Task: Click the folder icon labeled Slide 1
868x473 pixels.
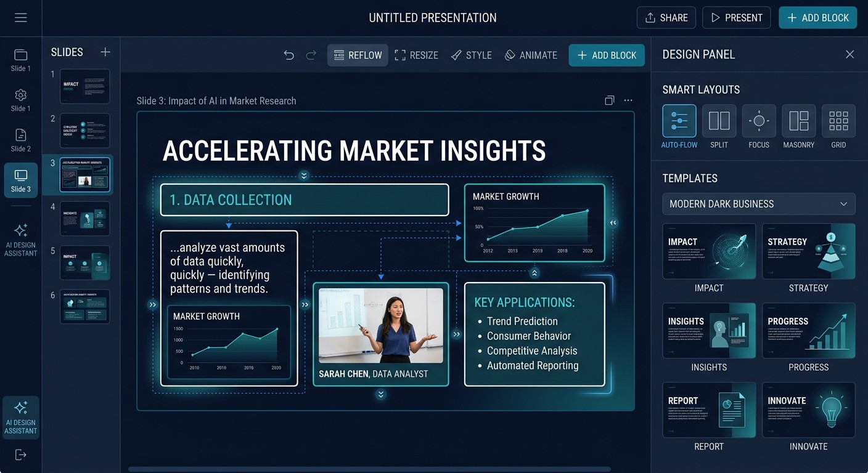Action: click(x=20, y=60)
